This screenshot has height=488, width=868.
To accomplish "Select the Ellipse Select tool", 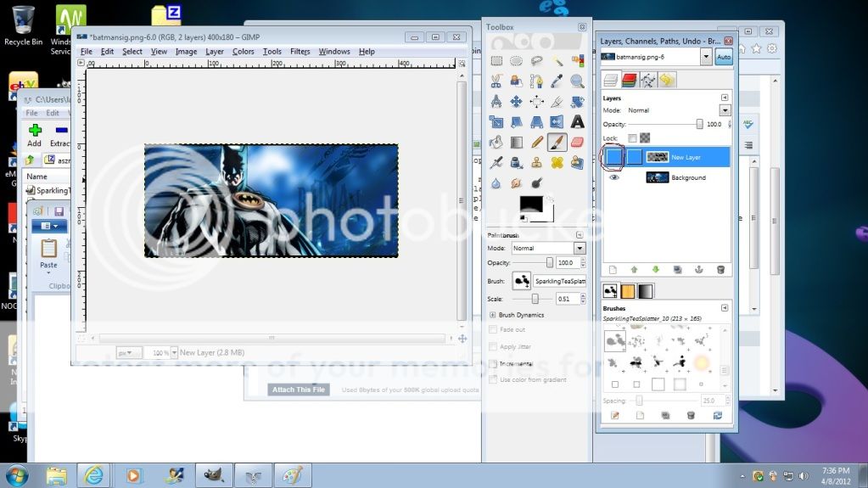I will tap(516, 61).
